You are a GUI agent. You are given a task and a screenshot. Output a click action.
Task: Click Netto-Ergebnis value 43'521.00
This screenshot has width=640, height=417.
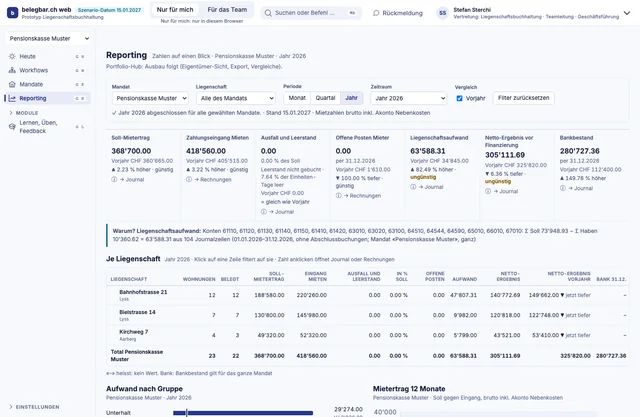coord(507,335)
